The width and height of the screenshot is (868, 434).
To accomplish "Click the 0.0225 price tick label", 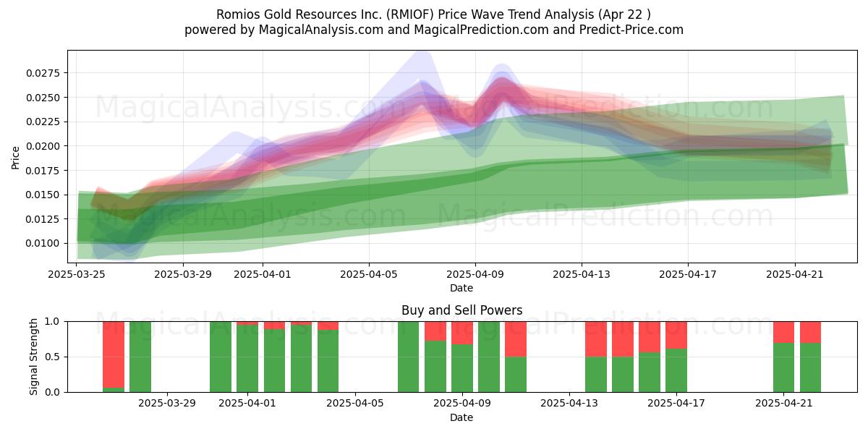I will (x=45, y=122).
